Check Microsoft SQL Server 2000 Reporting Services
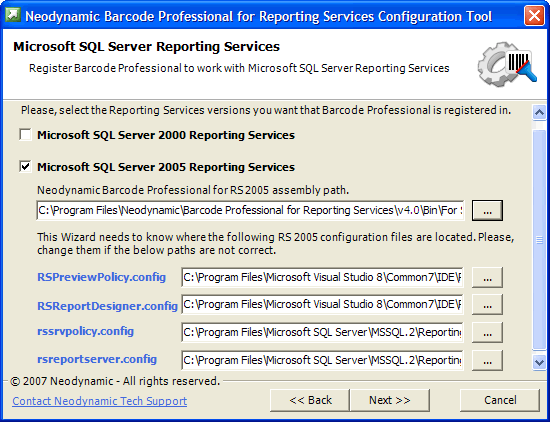 pos(26,135)
